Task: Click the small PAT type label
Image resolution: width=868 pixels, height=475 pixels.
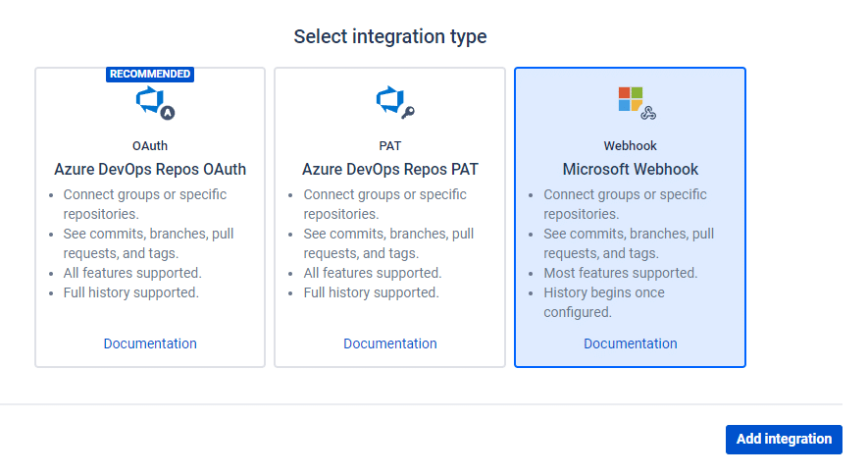Action: tap(390, 146)
